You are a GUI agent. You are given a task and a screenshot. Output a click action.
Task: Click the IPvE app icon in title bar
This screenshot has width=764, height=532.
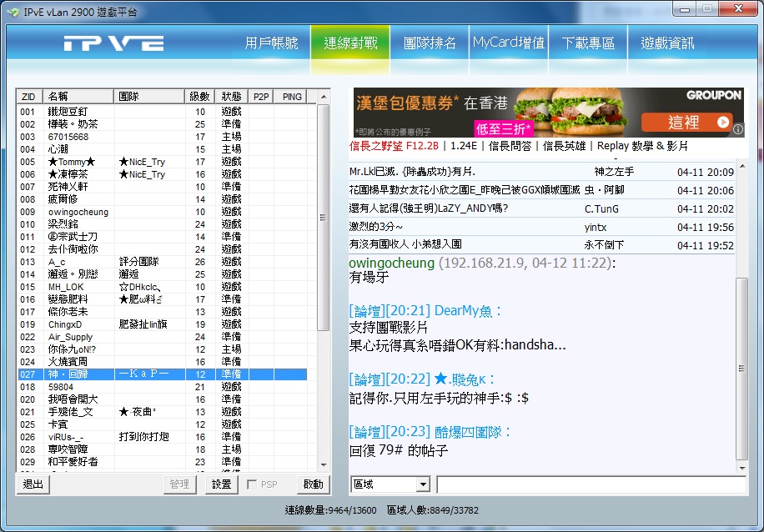pos(11,10)
